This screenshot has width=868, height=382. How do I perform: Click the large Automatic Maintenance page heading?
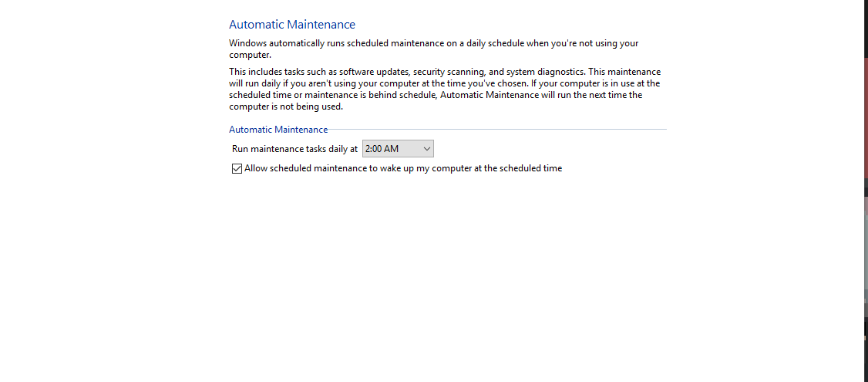(292, 25)
